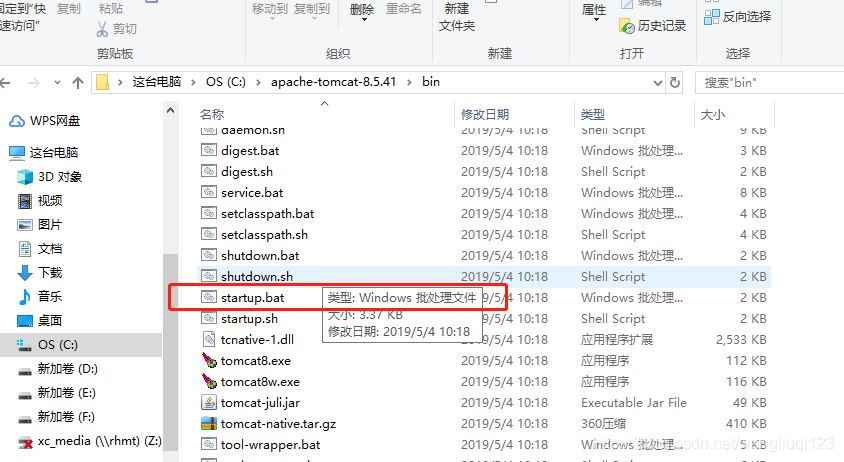
Task: Click the digest.bat file icon
Action: tap(209, 150)
